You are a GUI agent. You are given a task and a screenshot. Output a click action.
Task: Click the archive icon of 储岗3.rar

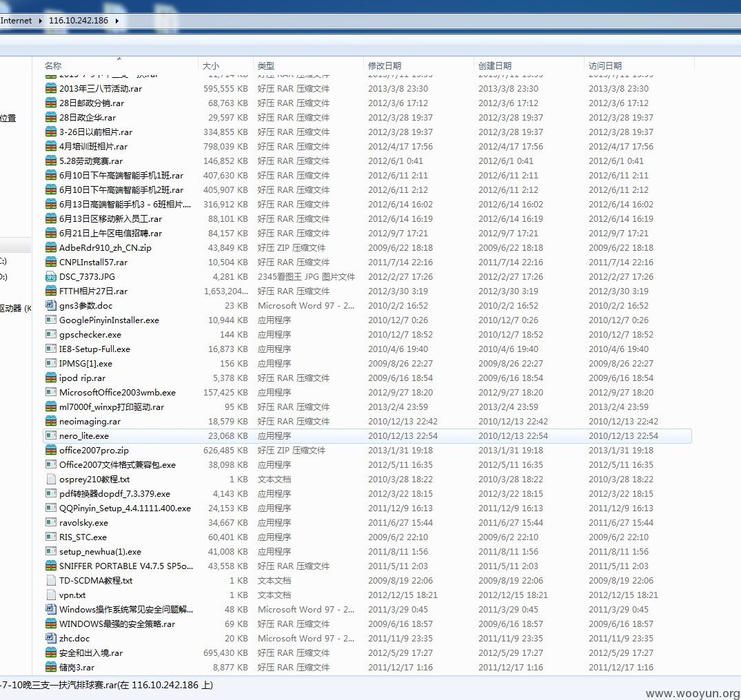(50, 667)
